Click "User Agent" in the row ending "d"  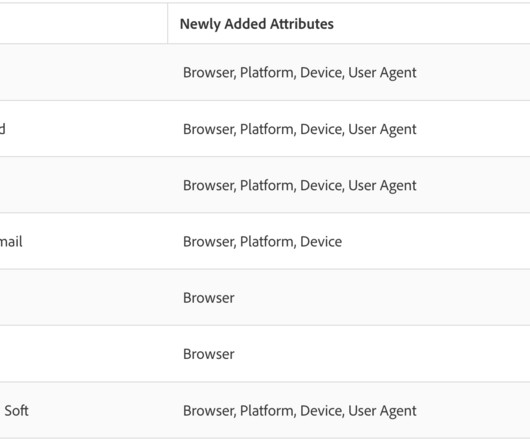(382, 129)
